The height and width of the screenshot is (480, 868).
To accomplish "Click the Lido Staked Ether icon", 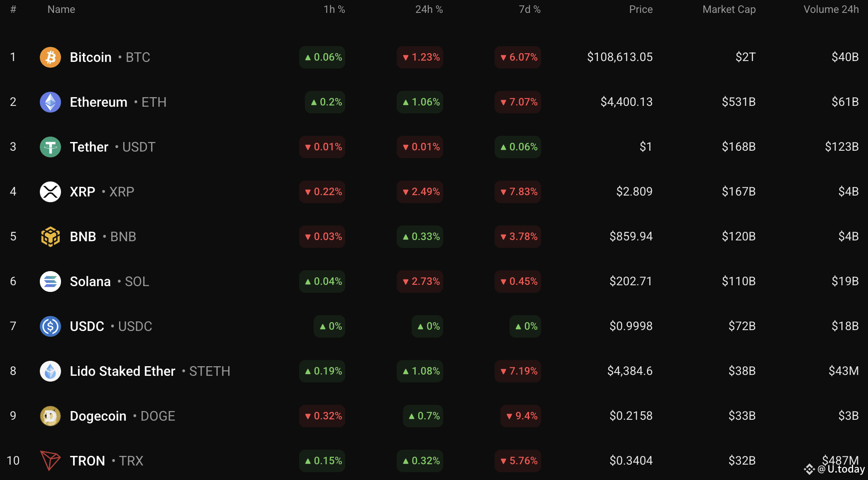I will coord(50,371).
